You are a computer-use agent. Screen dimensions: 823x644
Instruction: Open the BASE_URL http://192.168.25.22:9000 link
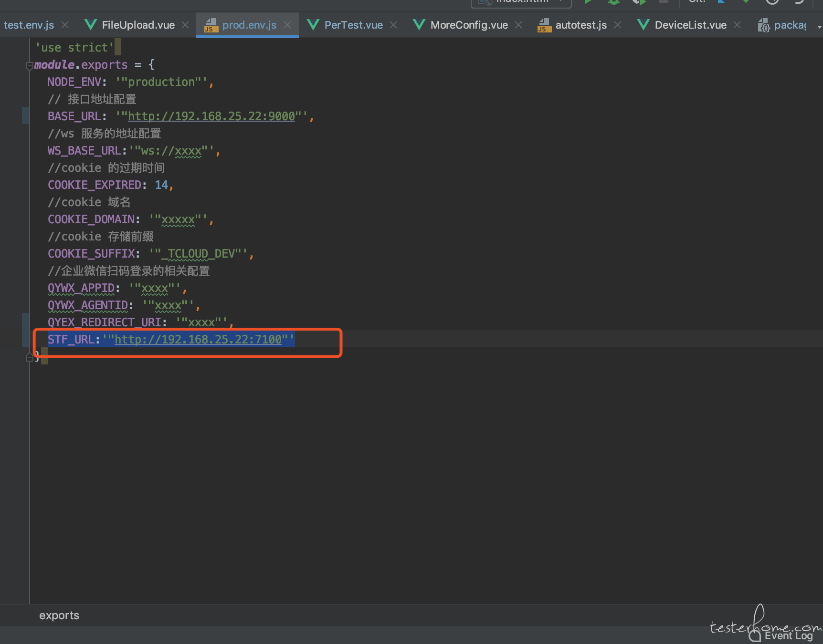(211, 116)
